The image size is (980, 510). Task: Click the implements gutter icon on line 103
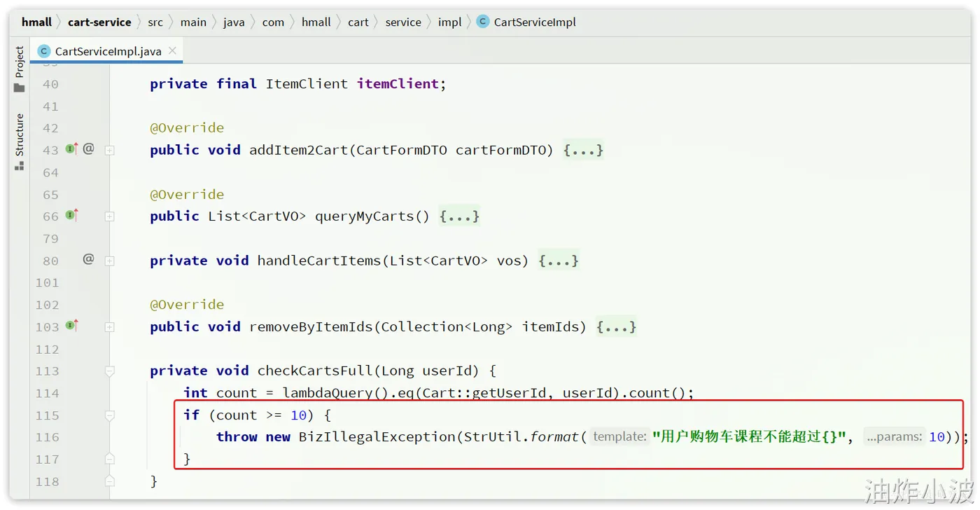click(x=71, y=325)
